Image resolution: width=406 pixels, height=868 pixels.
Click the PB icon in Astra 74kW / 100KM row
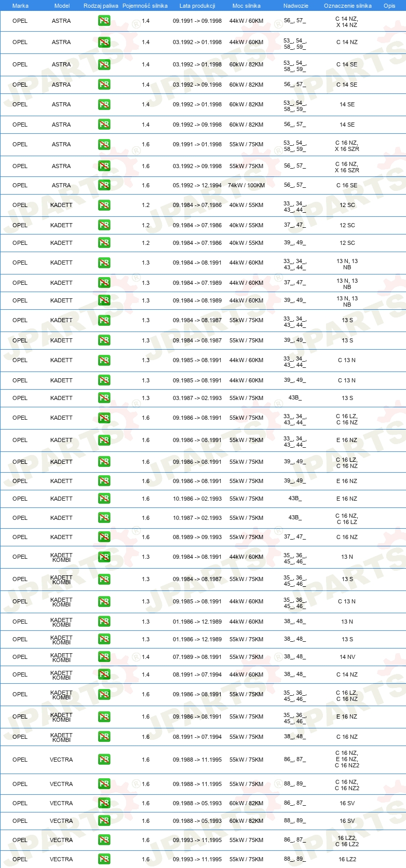tap(104, 185)
